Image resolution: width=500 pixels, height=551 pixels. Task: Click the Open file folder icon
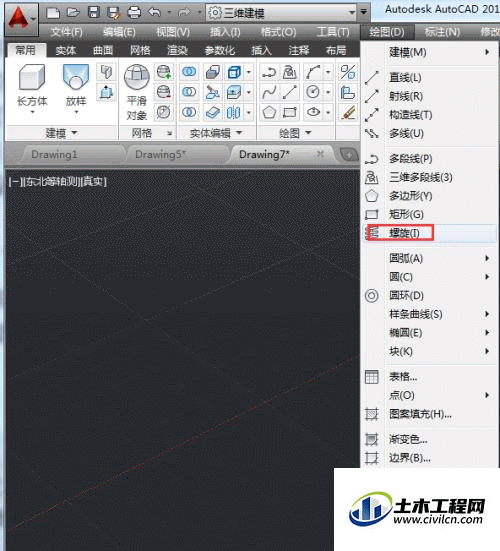(73, 13)
